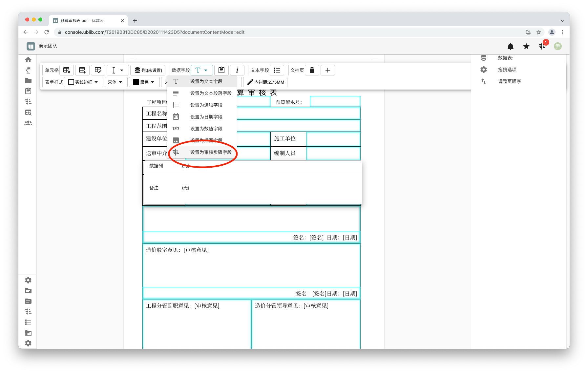Choose 设置为日期字段 from the menu
The image size is (588, 373).
pos(206,117)
